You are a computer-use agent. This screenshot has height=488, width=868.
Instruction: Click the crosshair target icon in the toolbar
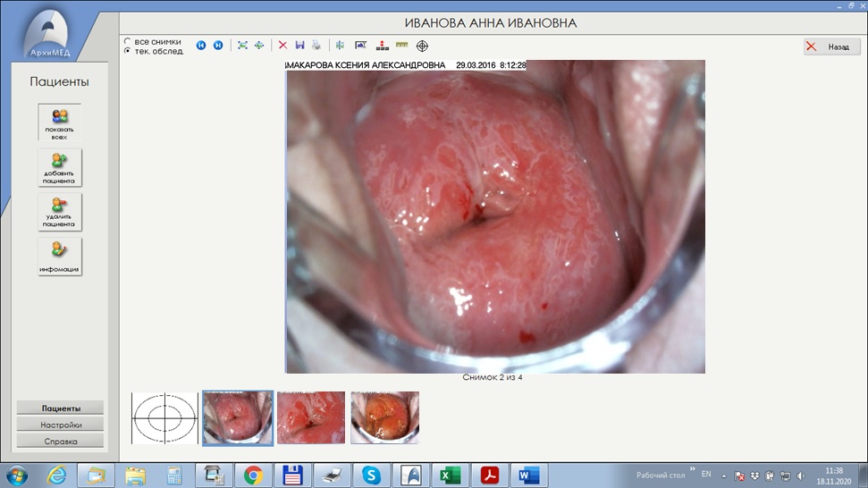(x=423, y=46)
